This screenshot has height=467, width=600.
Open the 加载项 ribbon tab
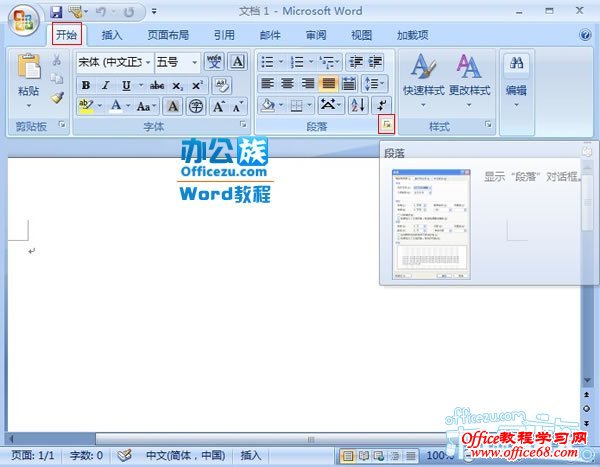[412, 35]
